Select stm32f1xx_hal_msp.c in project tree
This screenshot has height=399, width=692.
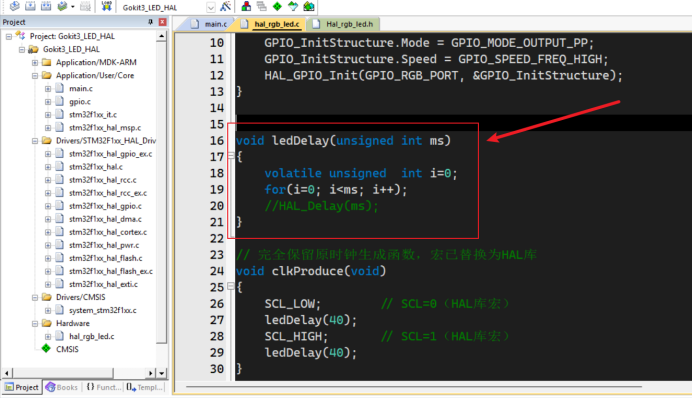105,128
